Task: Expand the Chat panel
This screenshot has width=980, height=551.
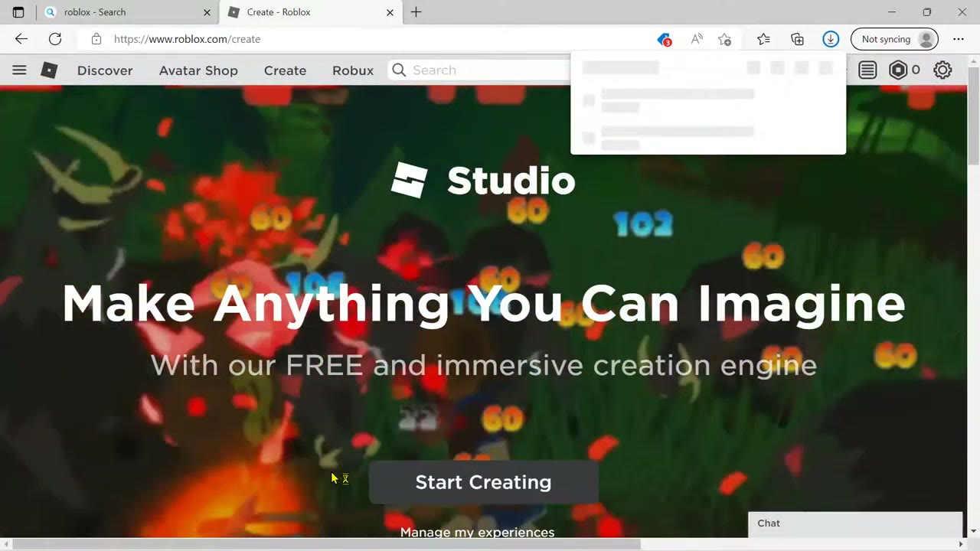Action: pyautogui.click(x=855, y=523)
